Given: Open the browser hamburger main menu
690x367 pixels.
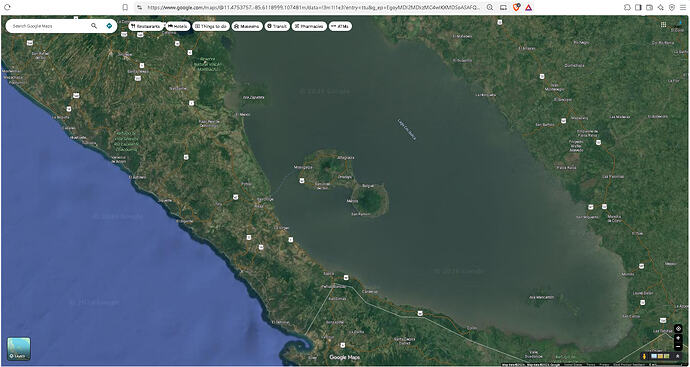Looking at the screenshot, I should pyautogui.click(x=683, y=7).
